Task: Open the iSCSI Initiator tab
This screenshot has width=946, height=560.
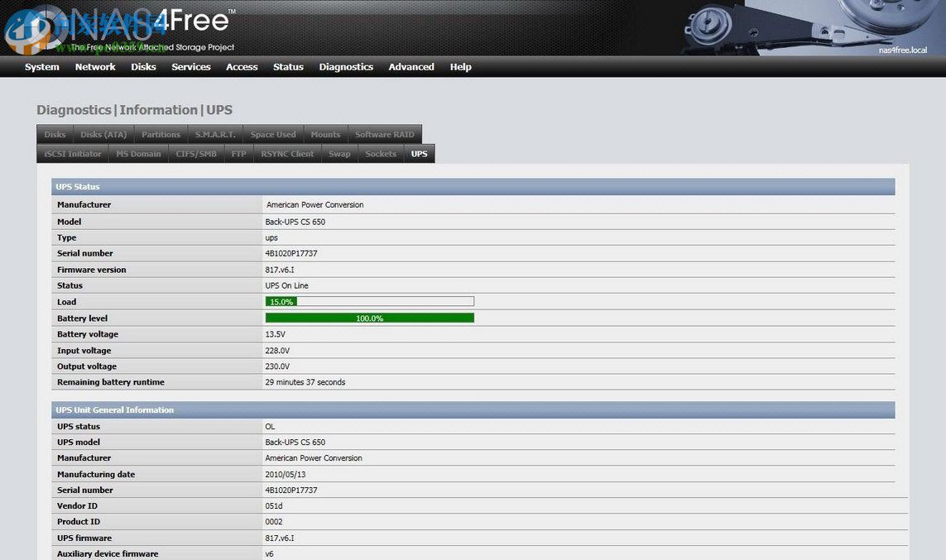Action: 71,153
